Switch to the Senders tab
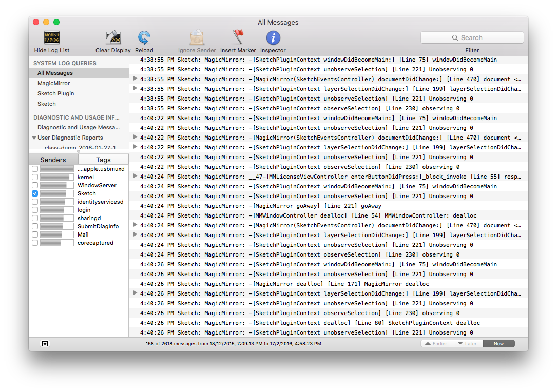Viewport: 557px width, 392px height. 53,160
